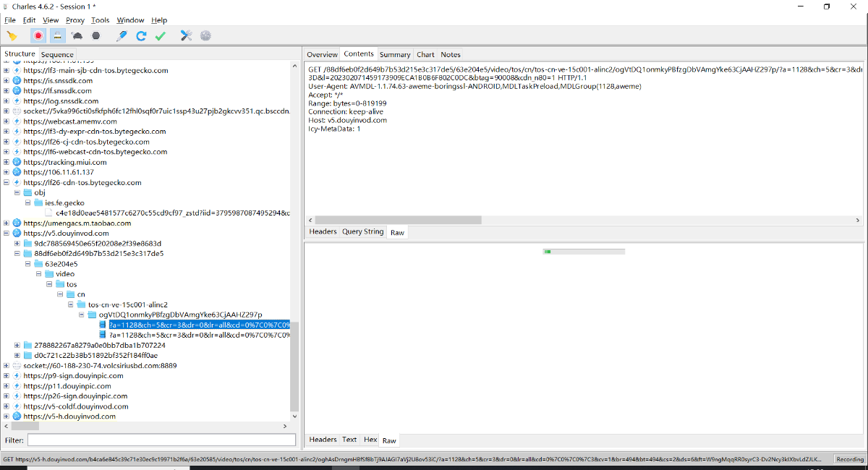
Task: Collapse the v5.douyinvod.com host node
Action: click(7, 234)
